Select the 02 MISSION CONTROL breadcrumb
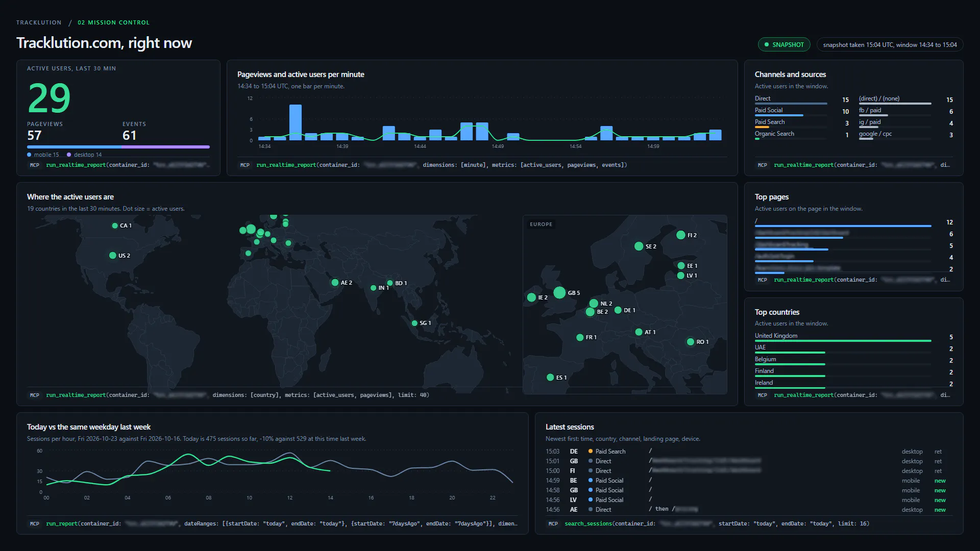 [x=113, y=22]
